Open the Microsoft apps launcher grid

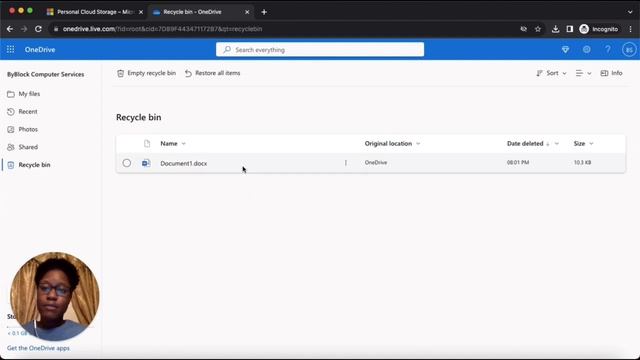coord(10,49)
